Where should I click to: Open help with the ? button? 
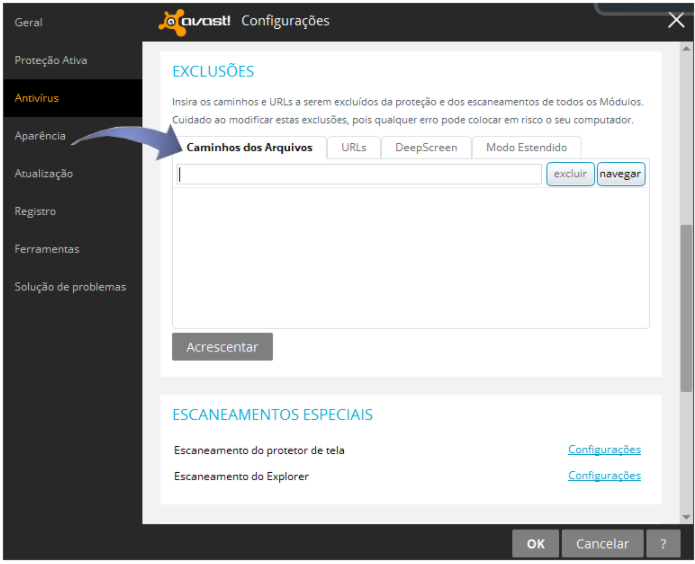(663, 544)
